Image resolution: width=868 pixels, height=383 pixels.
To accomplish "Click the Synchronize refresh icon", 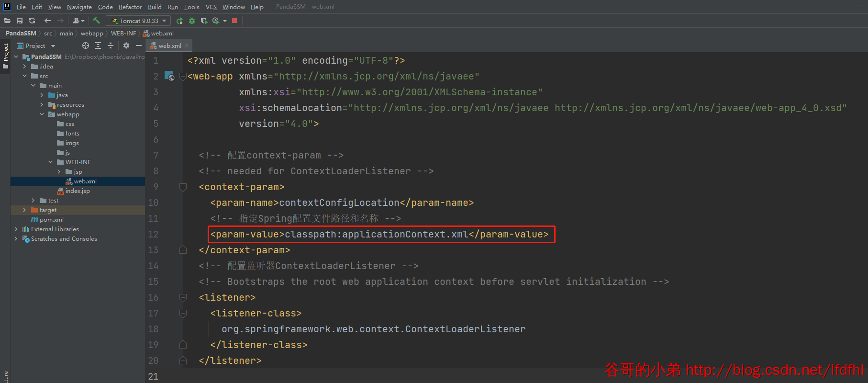I will pyautogui.click(x=32, y=21).
